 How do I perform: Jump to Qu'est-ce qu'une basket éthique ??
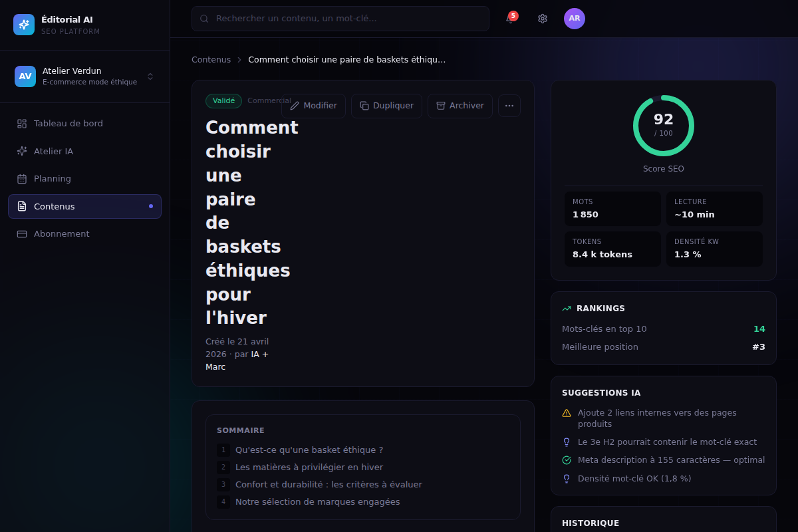309,450
